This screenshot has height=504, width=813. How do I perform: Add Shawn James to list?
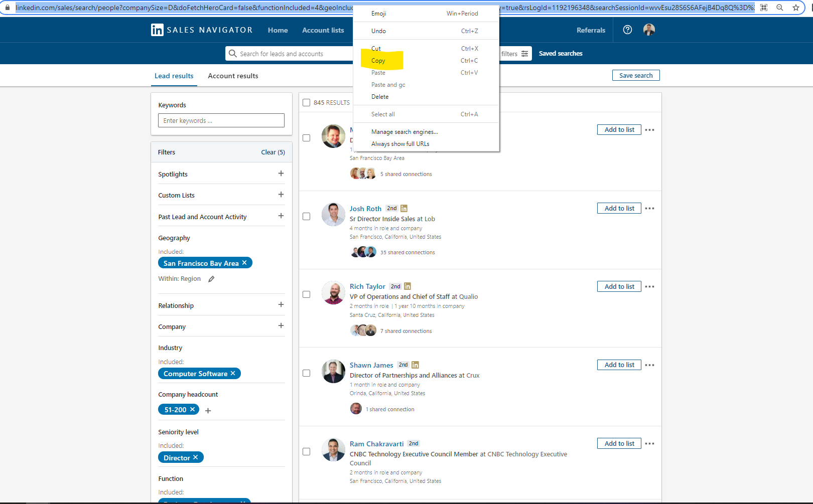[619, 365]
